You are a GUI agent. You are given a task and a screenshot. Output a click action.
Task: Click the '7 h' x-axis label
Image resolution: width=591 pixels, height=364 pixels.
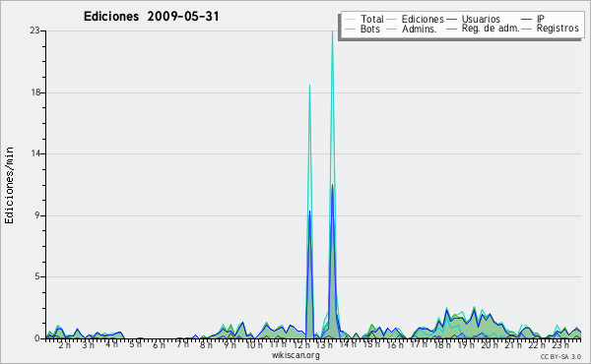(x=182, y=344)
